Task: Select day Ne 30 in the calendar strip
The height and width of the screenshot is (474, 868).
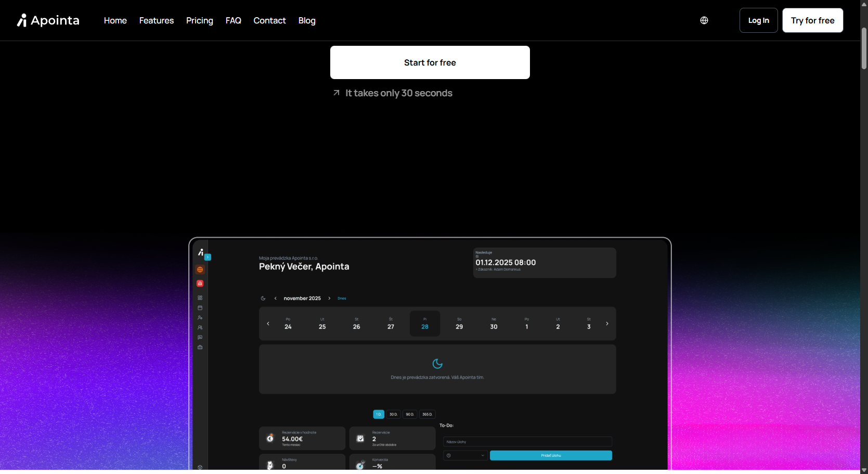Action: 494,324
